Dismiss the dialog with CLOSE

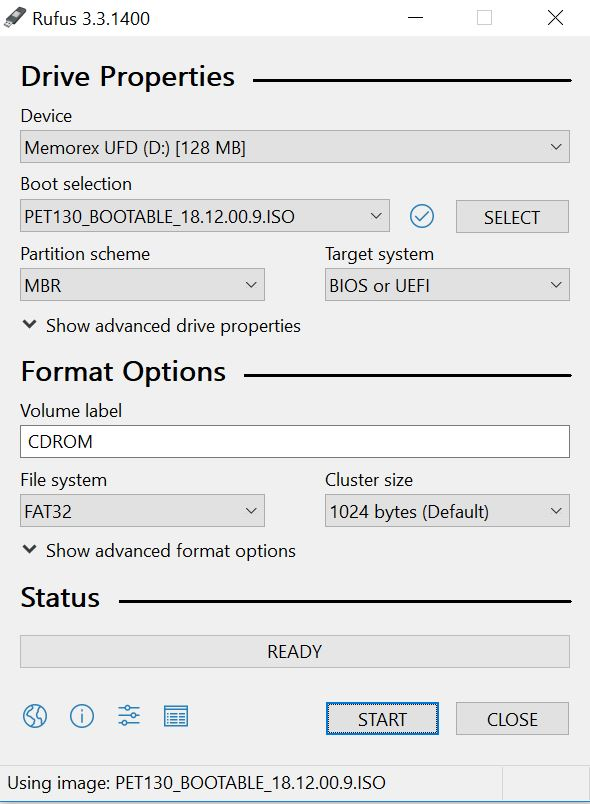(512, 719)
